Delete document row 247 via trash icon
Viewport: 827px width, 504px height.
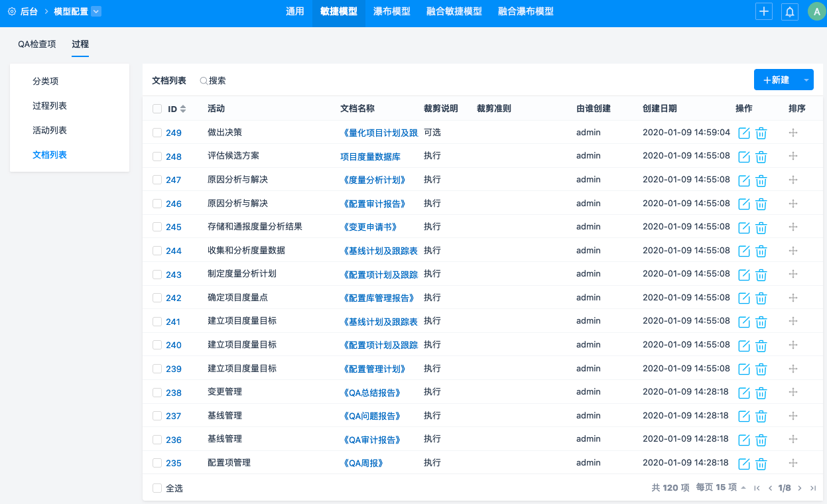click(761, 180)
